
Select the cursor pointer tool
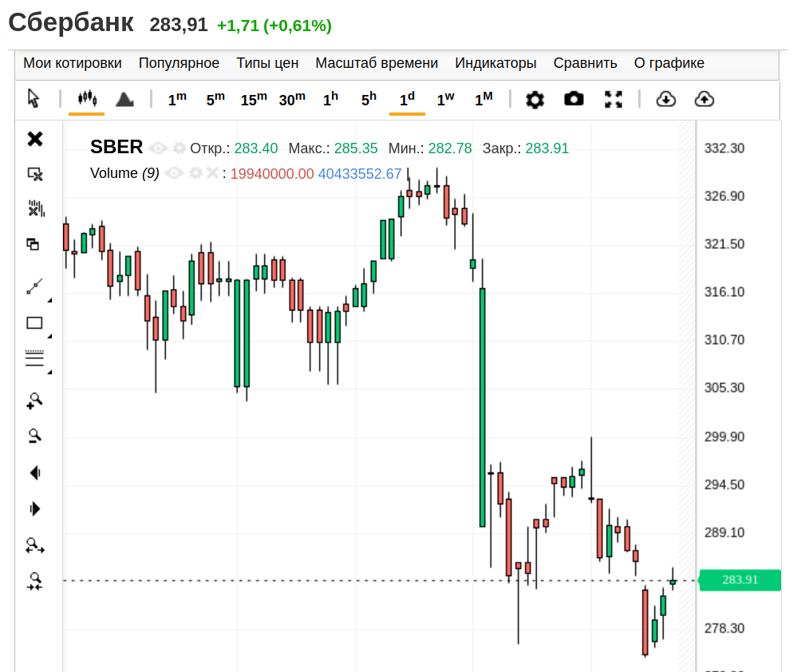[34, 98]
